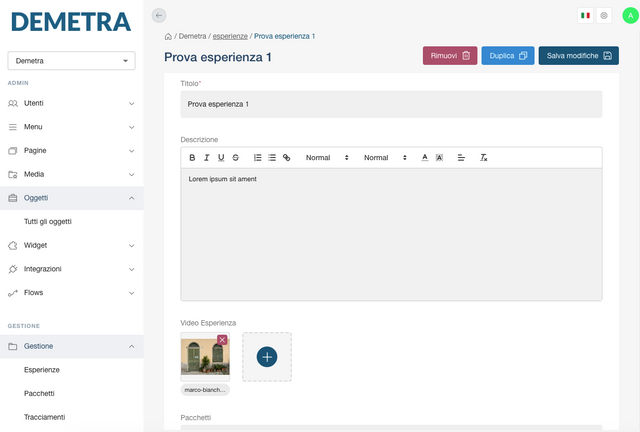Click the Duplica button
640x432 pixels.
tap(508, 56)
